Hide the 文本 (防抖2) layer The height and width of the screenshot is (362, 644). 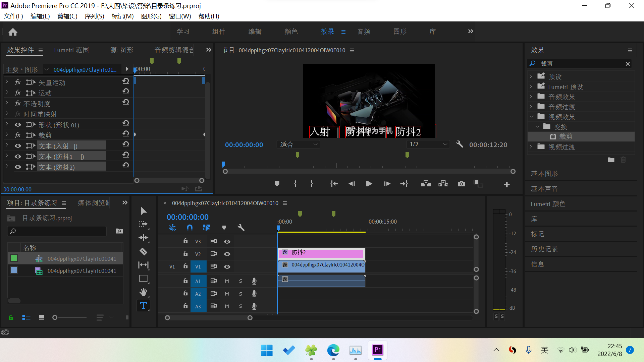[x=18, y=167]
